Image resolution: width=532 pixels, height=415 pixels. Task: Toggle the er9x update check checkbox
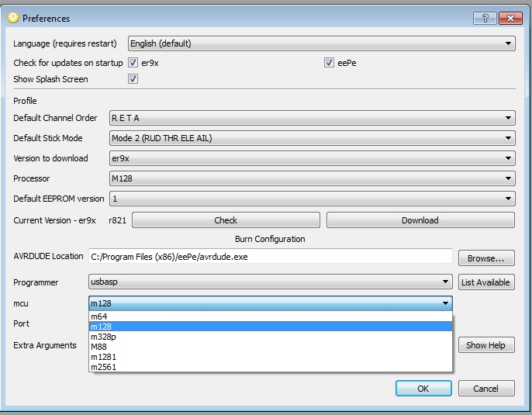click(133, 63)
